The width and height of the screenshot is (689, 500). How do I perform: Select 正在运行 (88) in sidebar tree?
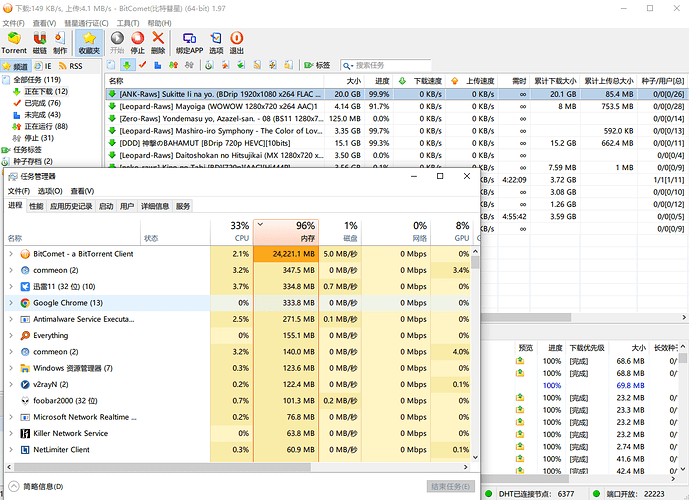pyautogui.click(x=46, y=127)
